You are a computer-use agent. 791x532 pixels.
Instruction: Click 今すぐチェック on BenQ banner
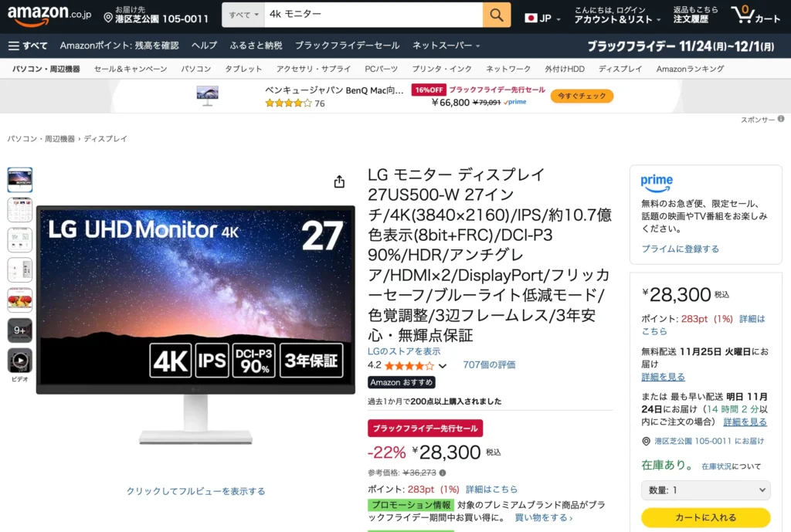pyautogui.click(x=582, y=96)
